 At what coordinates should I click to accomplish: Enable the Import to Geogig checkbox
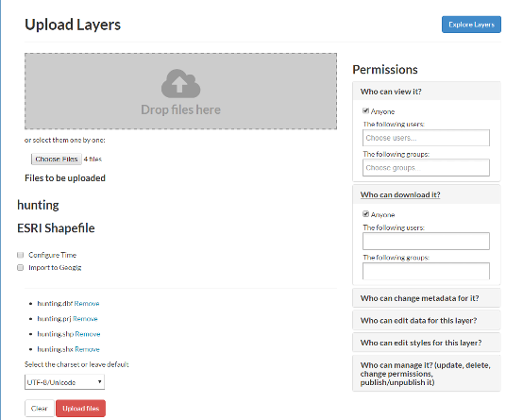pyautogui.click(x=21, y=267)
